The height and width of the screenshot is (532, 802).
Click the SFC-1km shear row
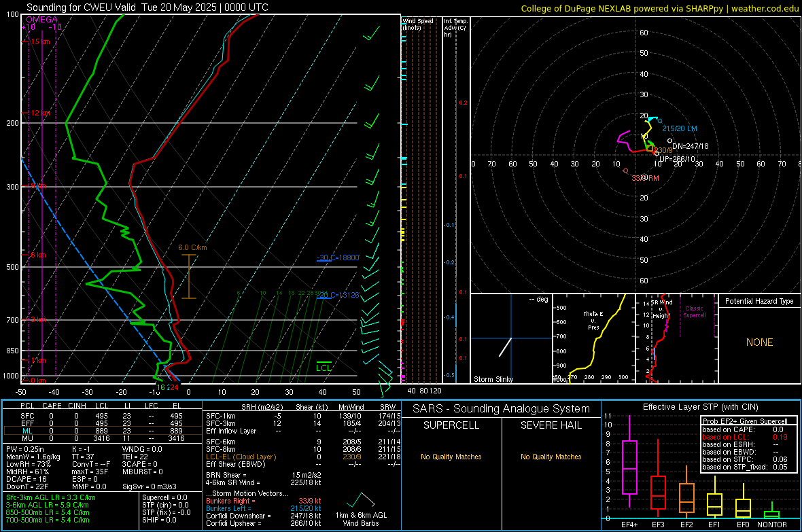[303, 416]
